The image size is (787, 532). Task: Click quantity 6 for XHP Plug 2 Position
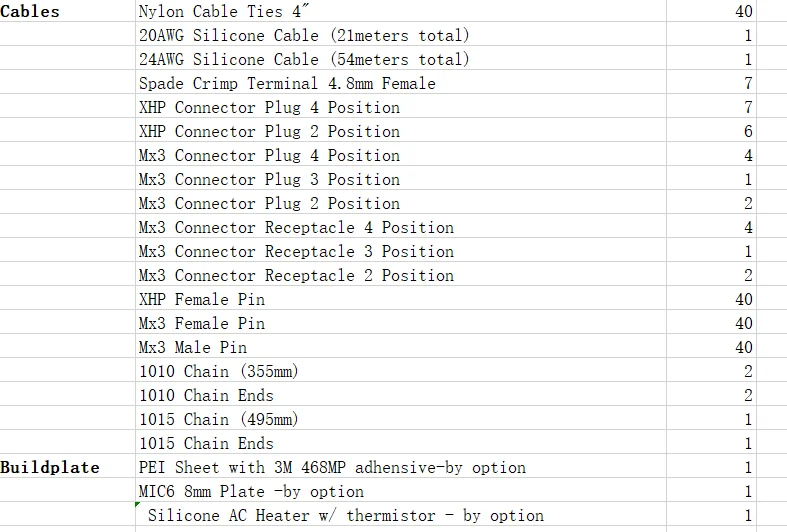(748, 132)
